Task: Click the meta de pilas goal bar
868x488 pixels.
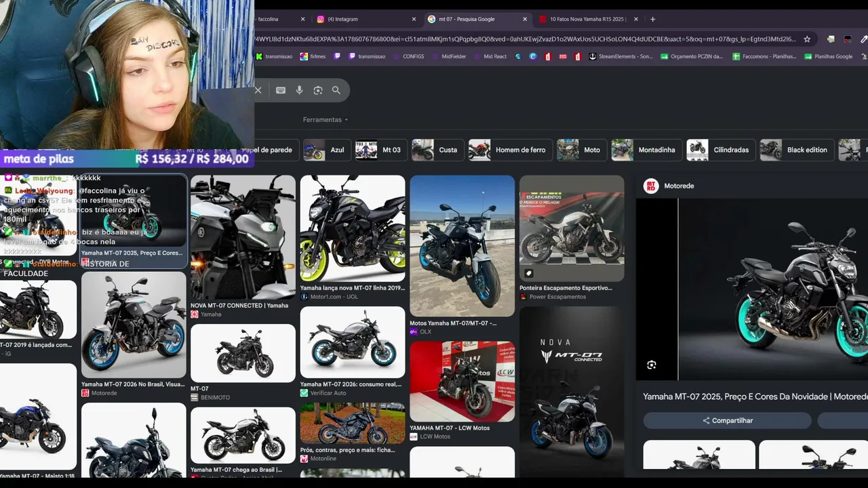Action: pos(127,159)
